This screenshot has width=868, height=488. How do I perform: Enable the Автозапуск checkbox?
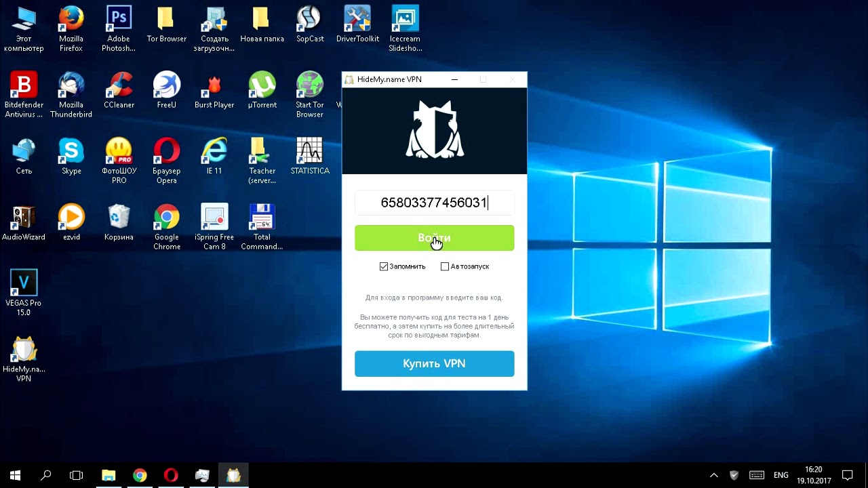(x=445, y=266)
